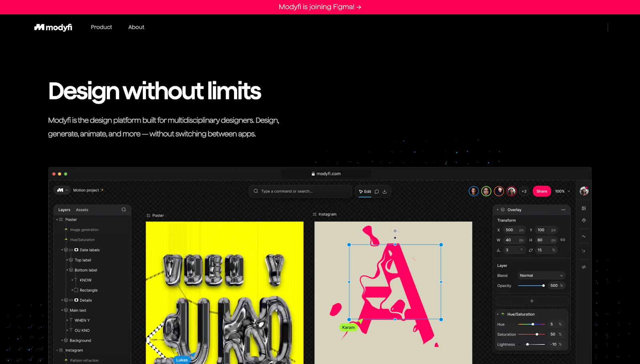The width and height of the screenshot is (640, 364).
Task: Switch to the Assets tab
Action: click(x=82, y=209)
